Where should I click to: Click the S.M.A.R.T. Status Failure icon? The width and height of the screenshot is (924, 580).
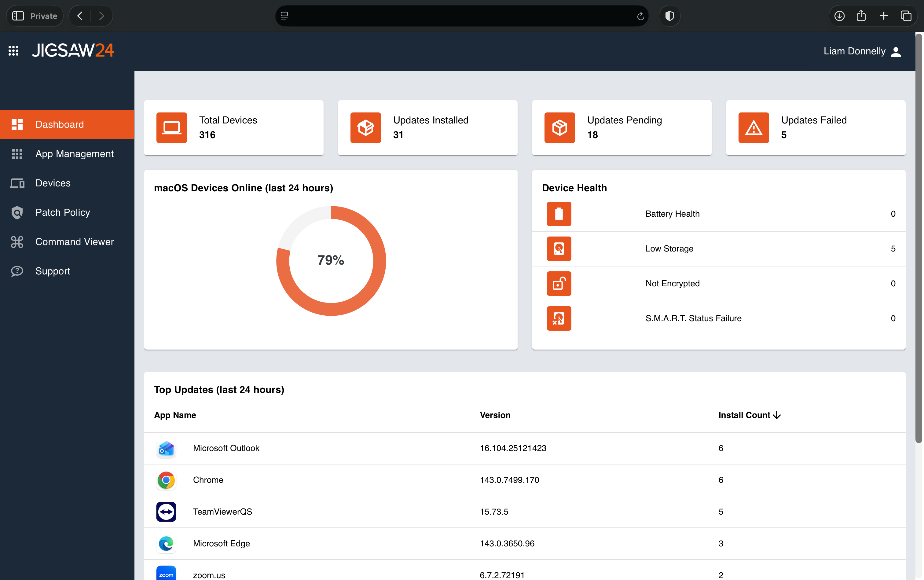point(559,318)
